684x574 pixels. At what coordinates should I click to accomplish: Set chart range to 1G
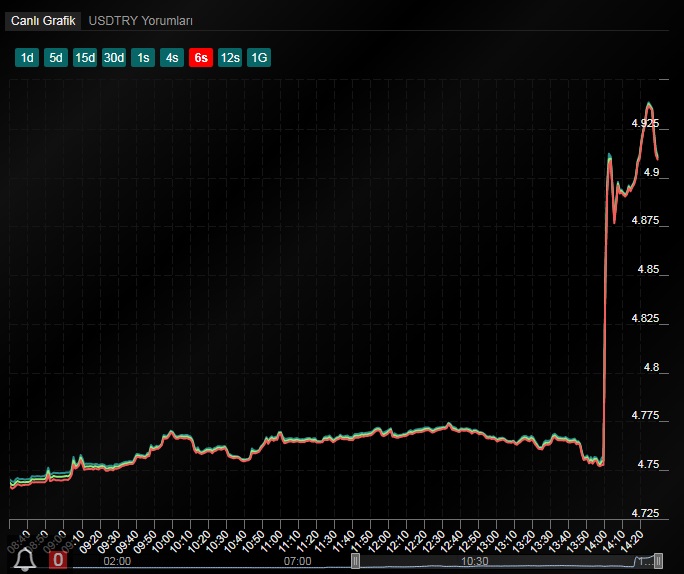click(x=259, y=58)
